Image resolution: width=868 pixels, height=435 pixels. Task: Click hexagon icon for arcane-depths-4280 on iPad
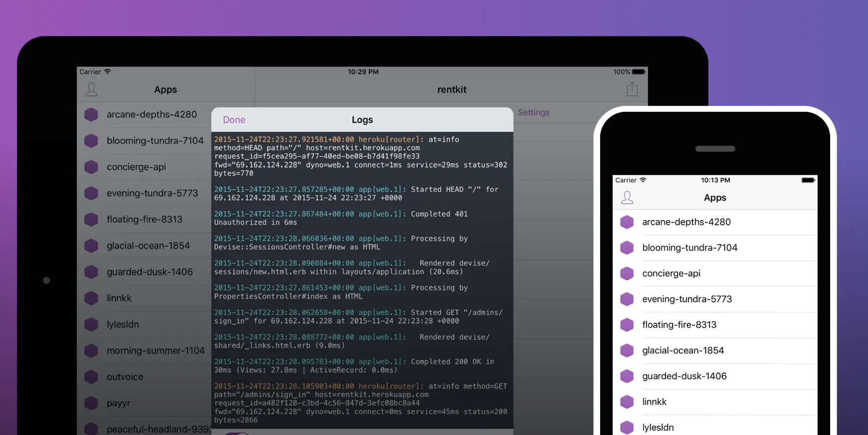91,115
